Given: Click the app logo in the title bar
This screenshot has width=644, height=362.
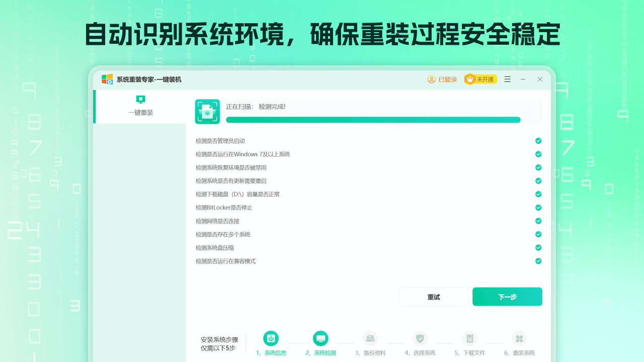Looking at the screenshot, I should [x=107, y=79].
